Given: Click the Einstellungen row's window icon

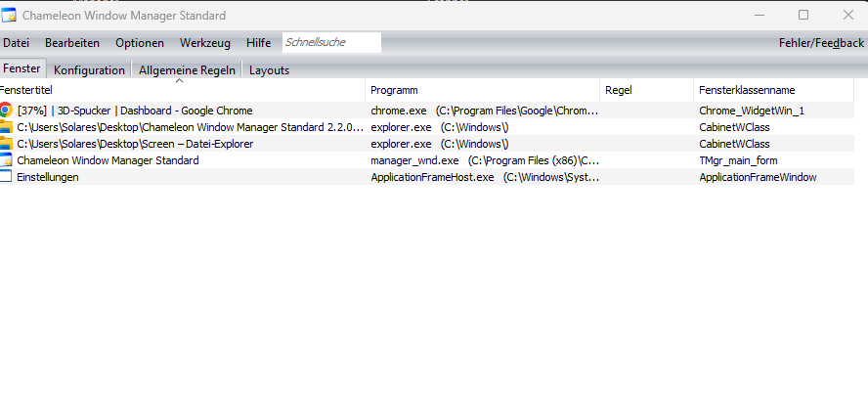Looking at the screenshot, I should 6,177.
